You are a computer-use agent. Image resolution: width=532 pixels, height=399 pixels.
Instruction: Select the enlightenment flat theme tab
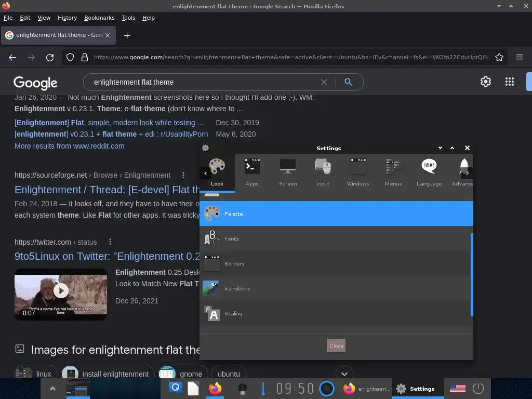[x=58, y=35]
